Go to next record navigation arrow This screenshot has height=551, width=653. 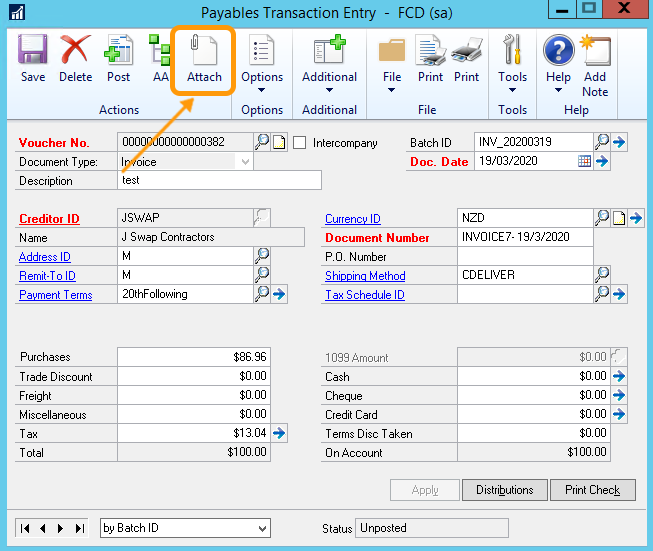click(61, 528)
